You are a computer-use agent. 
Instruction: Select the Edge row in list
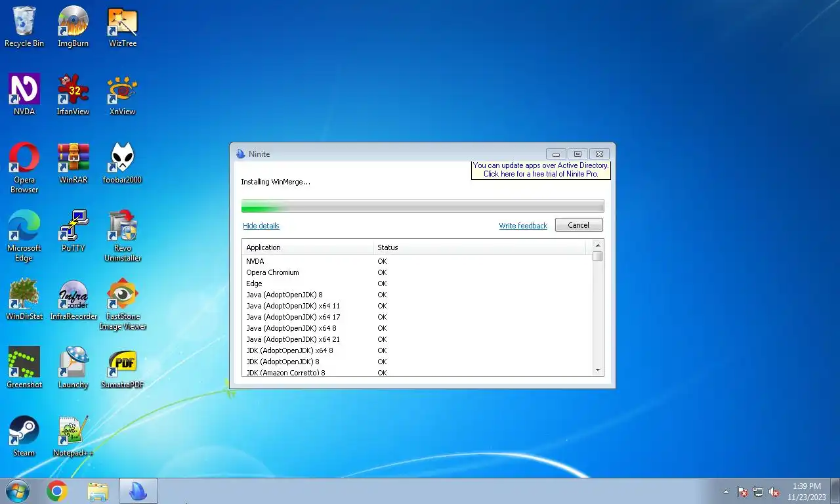417,283
